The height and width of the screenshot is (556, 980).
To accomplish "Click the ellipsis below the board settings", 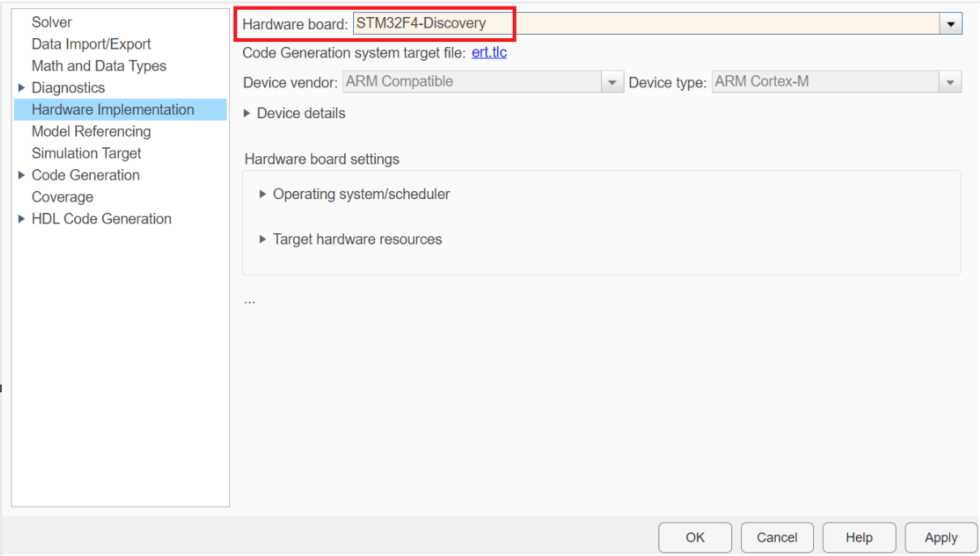I will tap(249, 300).
